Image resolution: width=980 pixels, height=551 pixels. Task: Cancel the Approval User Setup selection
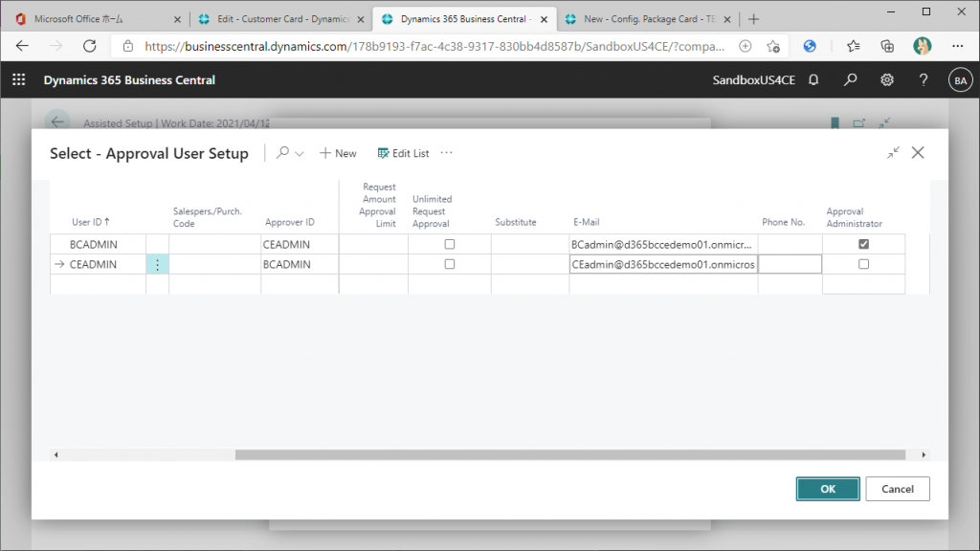click(x=898, y=489)
